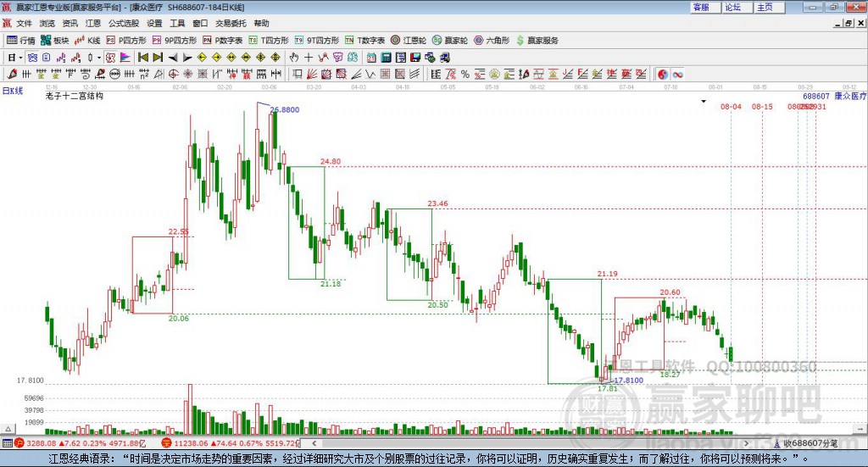868x467 pixels.
Task: Open the 板块 sector view
Action: [x=54, y=41]
